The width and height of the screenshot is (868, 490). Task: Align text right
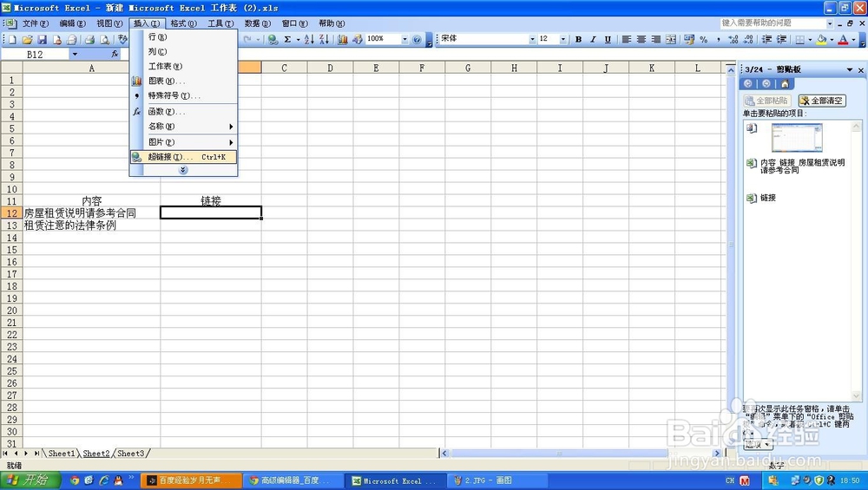tap(656, 39)
